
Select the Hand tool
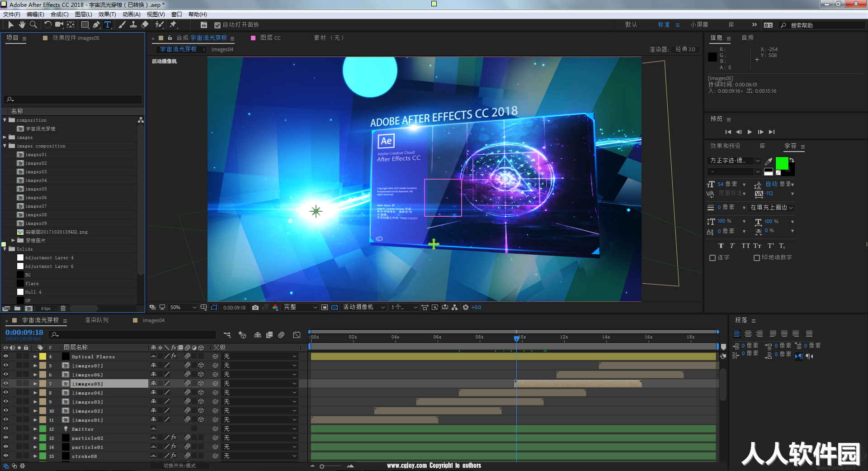click(22, 25)
